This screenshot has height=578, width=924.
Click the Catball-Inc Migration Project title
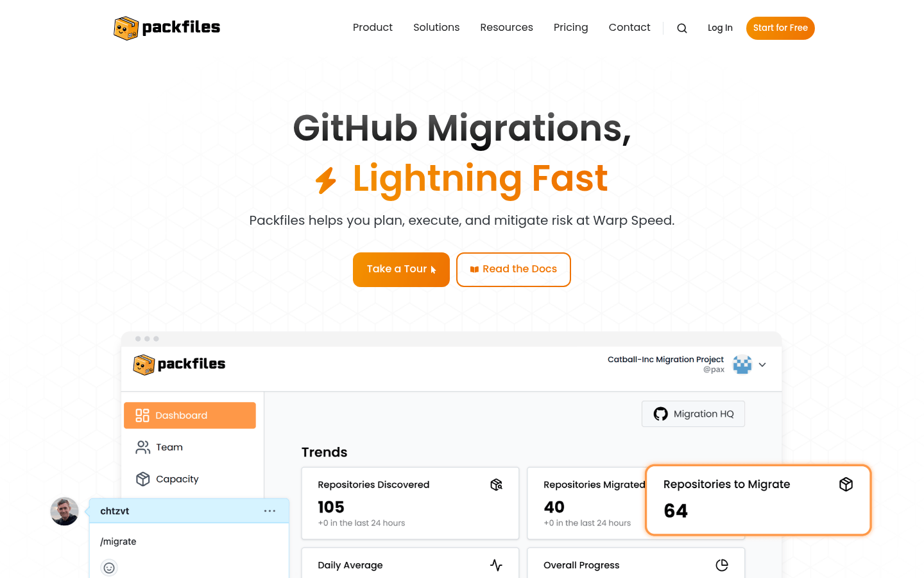(x=665, y=360)
